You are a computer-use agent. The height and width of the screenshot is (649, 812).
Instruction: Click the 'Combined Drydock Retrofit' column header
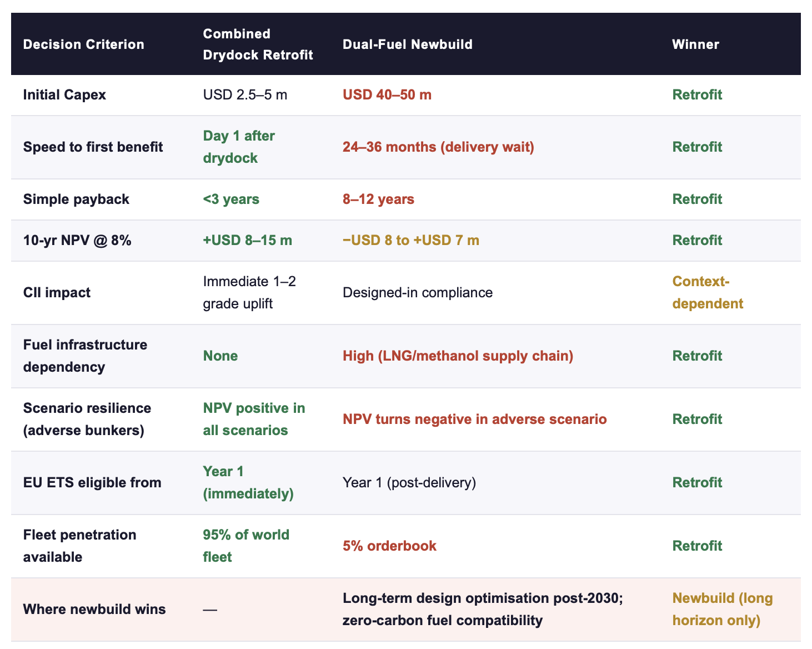point(258,44)
